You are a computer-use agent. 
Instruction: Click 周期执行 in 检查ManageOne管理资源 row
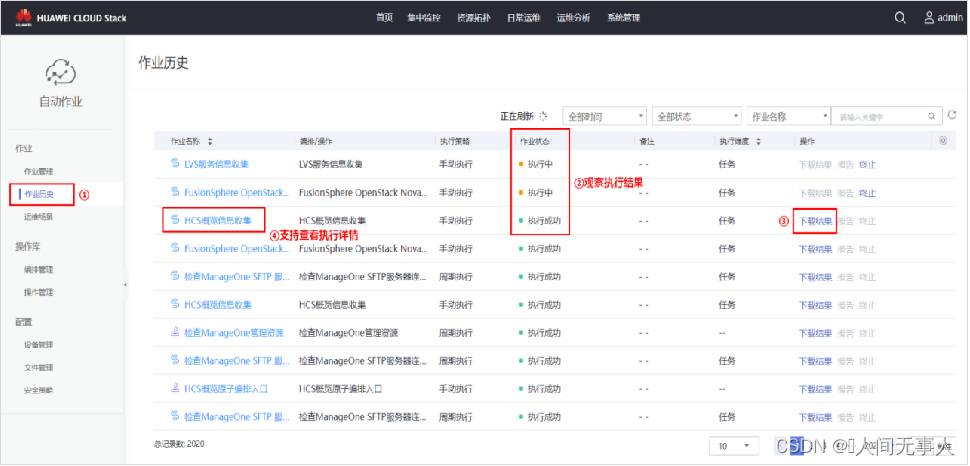[456, 333]
